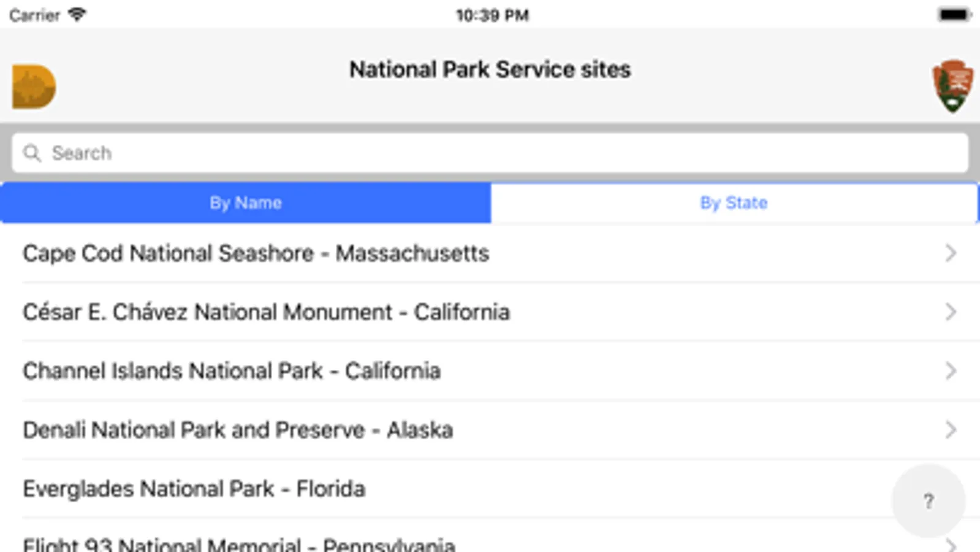The width and height of the screenshot is (980, 552).
Task: Open the question mark help button
Action: 928,501
